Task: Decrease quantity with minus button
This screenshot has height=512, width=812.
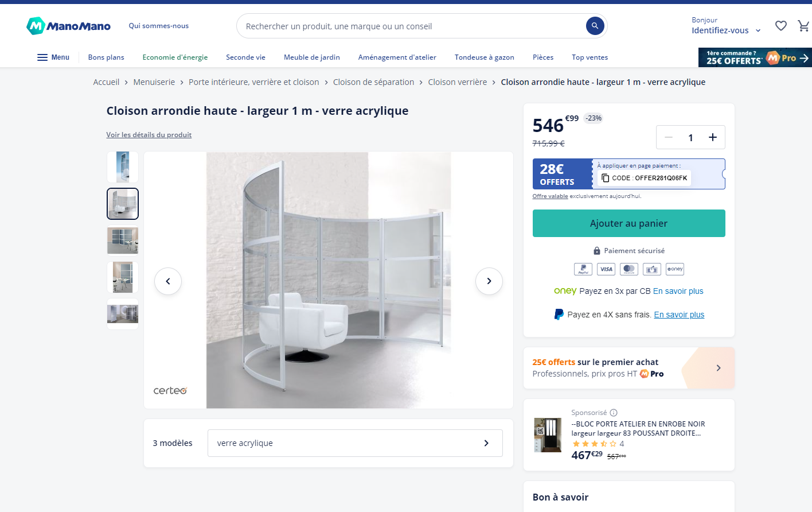Action: coord(669,137)
